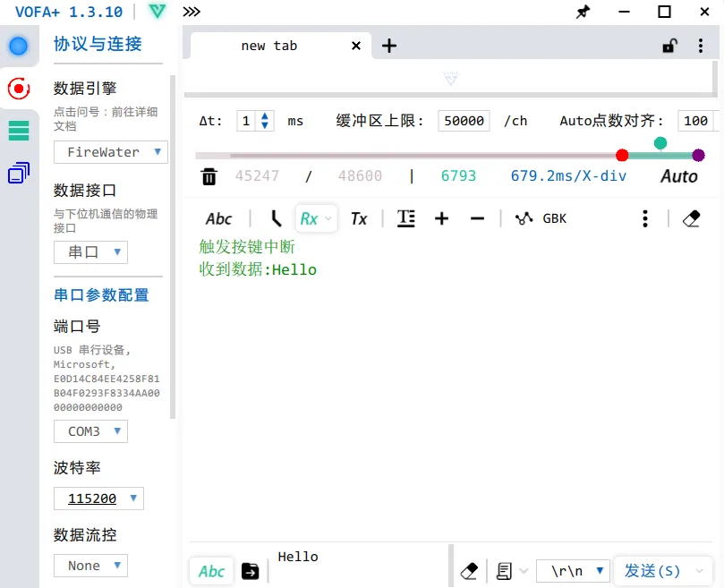Image resolution: width=724 pixels, height=588 pixels.
Task: Open the \r\n line ending dropdown
Action: click(x=572, y=570)
